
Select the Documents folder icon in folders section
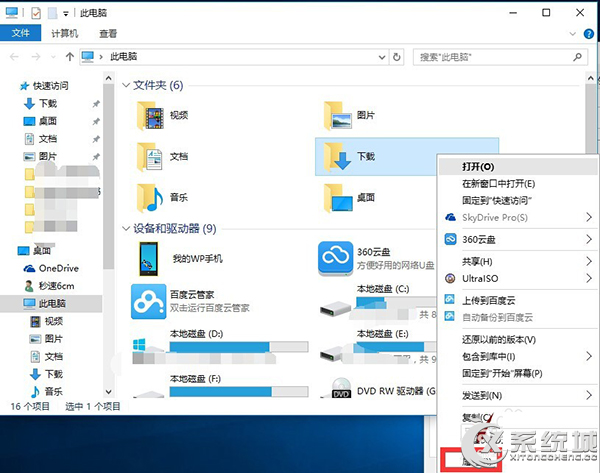[150, 157]
